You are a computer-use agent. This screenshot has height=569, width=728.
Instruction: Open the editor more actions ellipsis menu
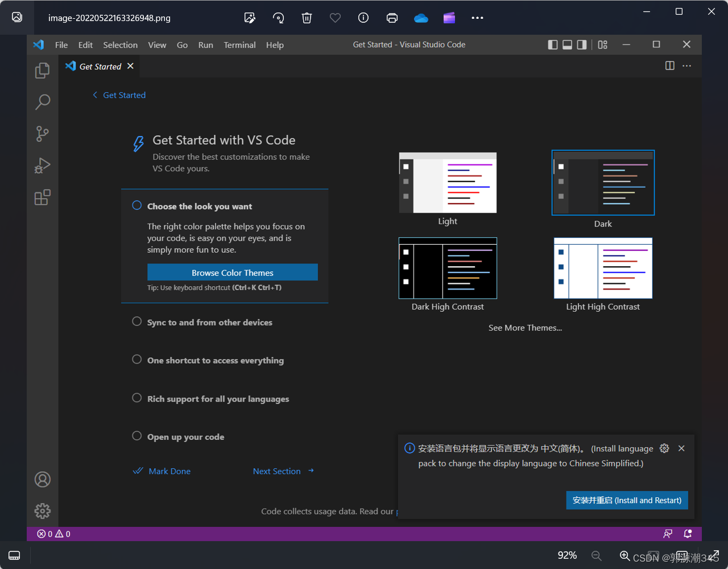point(686,65)
